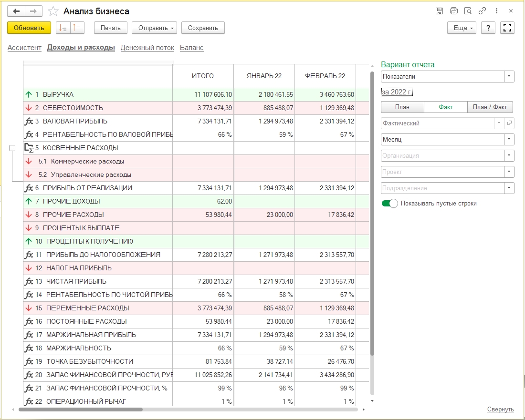Click the МАРЖИНАЛЬНАЯ ПРИБЫЛЬ row label
Image resolution: width=525 pixels, height=420 pixels.
(x=91, y=335)
